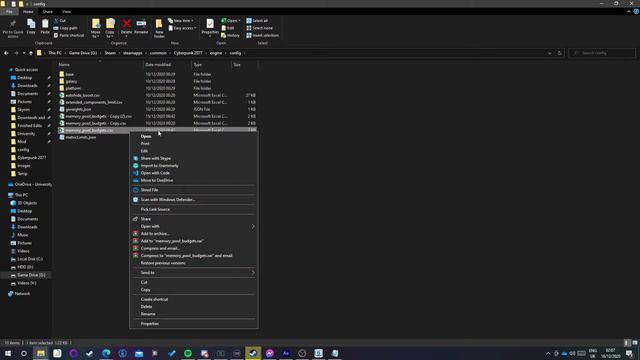Open the notification center icon
The width and height of the screenshot is (640, 360).
(629, 353)
